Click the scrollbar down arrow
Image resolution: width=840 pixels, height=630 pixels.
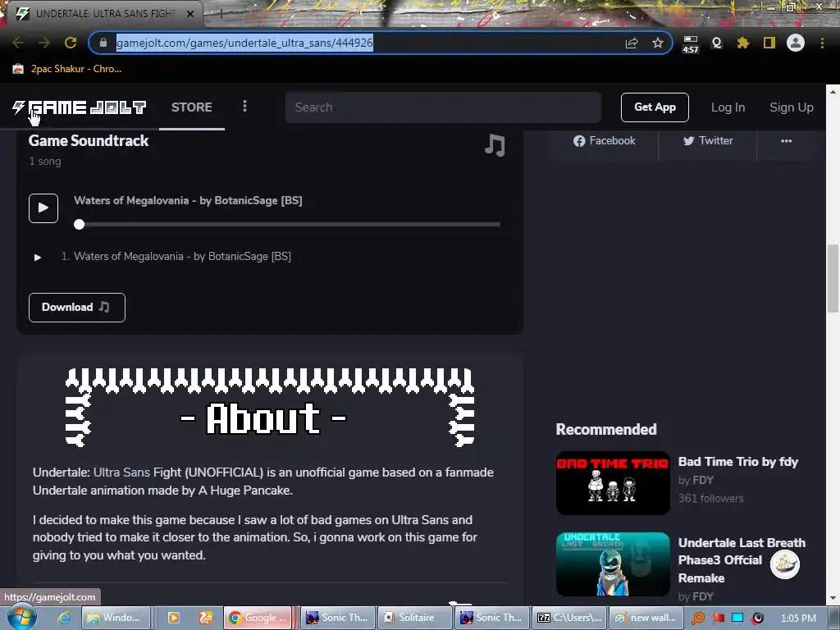tap(833, 598)
